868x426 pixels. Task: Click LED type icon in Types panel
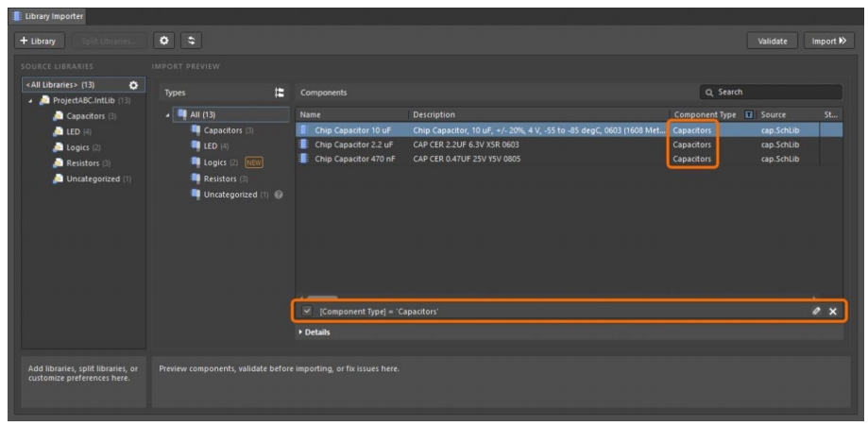point(196,145)
